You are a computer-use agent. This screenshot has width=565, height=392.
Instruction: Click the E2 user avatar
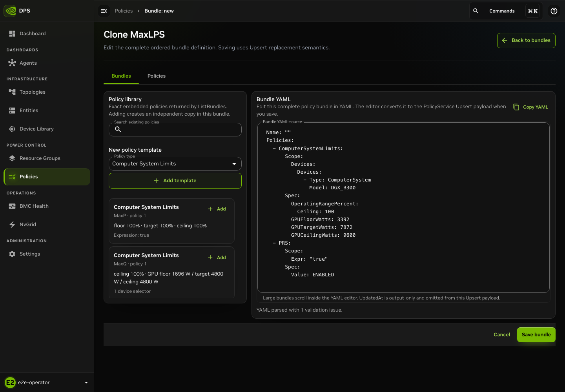coord(10,383)
